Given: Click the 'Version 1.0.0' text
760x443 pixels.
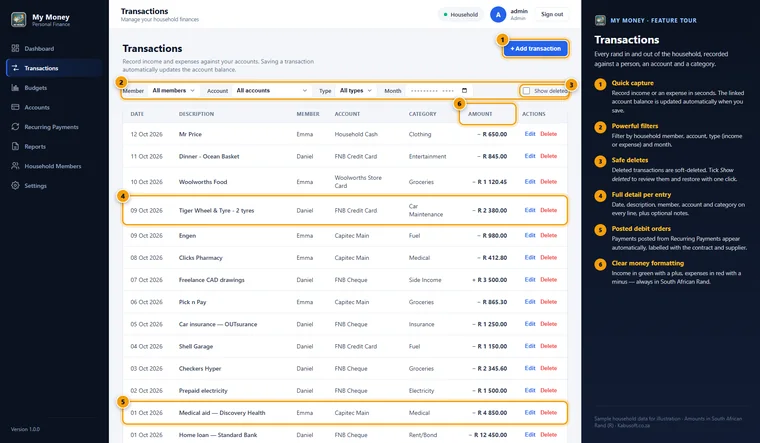Looking at the screenshot, I should tap(25, 429).
